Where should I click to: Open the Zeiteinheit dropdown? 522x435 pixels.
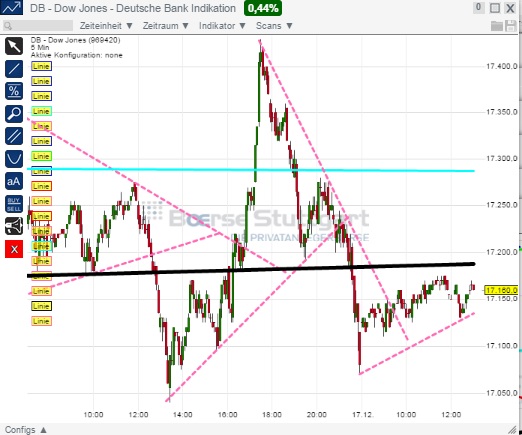[106, 26]
